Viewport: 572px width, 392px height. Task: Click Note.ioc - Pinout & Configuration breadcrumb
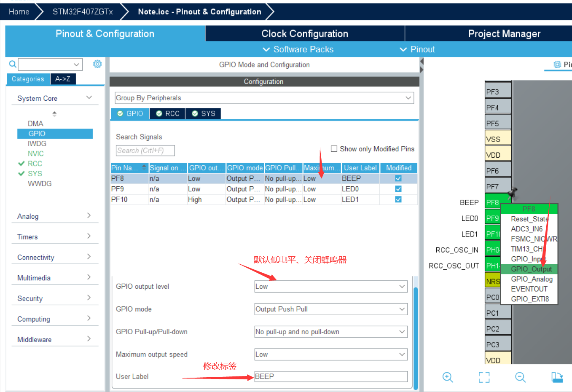199,12
